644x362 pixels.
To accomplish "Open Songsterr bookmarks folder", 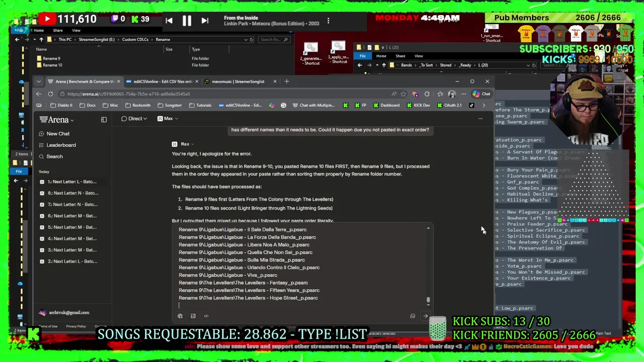I will pos(169,106).
